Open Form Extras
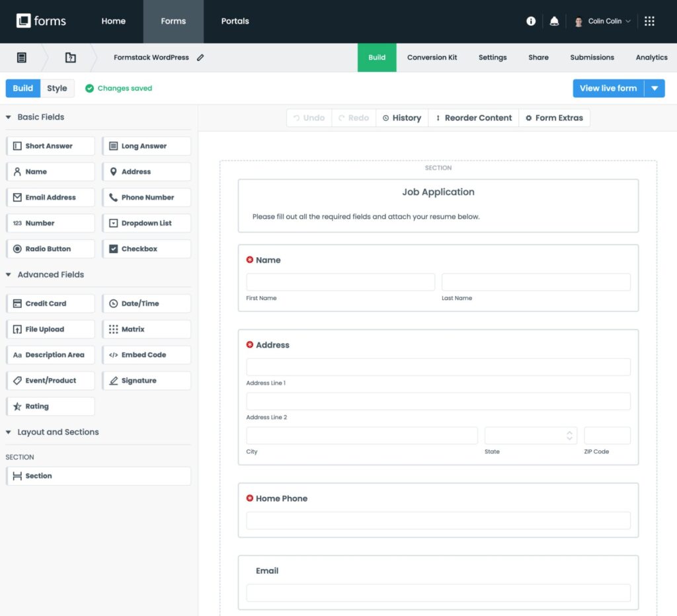This screenshot has height=616, width=677. point(555,118)
